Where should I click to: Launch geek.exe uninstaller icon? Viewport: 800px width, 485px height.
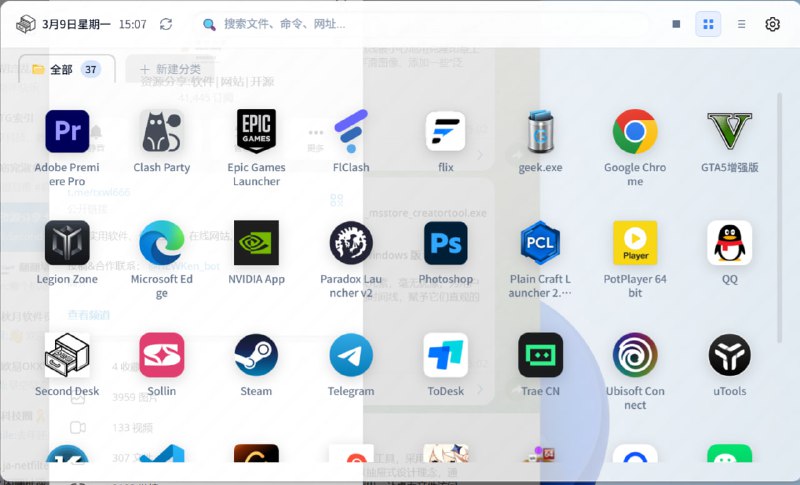(x=540, y=131)
